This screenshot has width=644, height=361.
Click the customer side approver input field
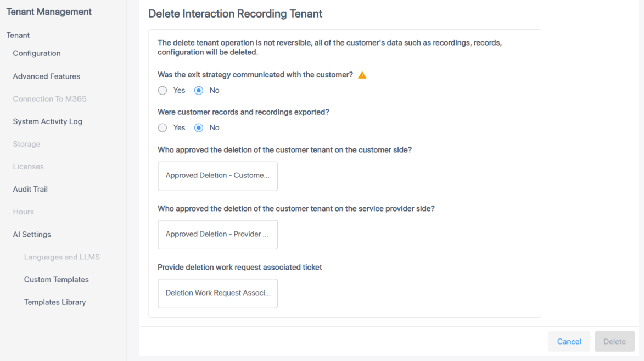tap(217, 176)
